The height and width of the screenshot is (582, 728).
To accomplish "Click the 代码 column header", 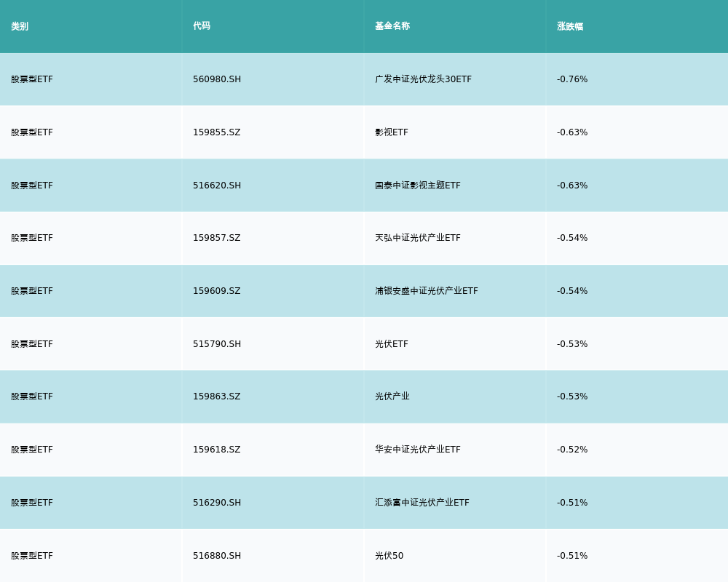I will pyautogui.click(x=202, y=26).
